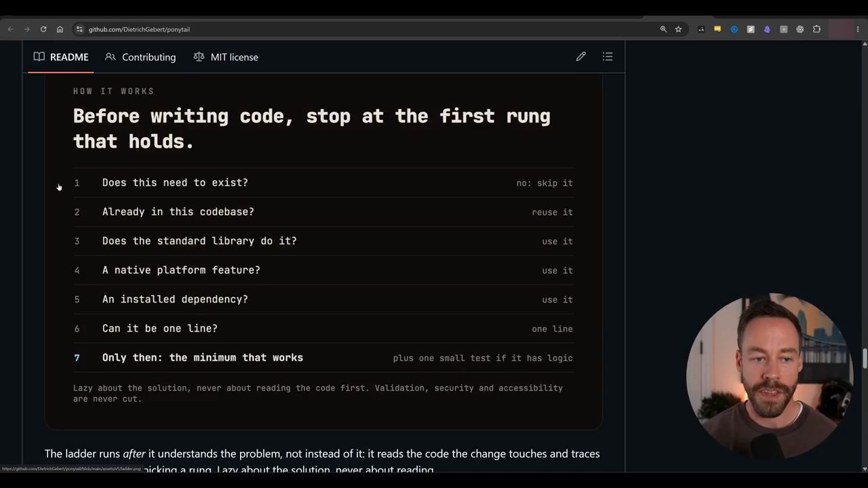Click the scrollbar down arrow
This screenshot has width=868, height=488.
point(865,468)
